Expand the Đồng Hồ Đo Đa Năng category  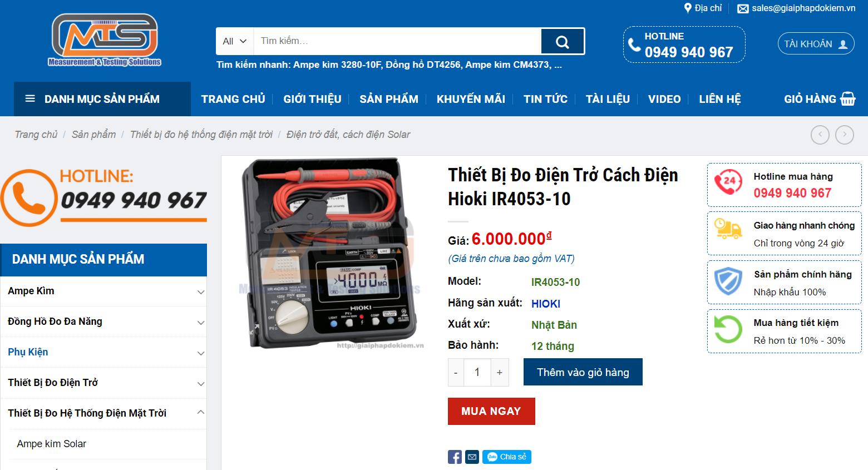(x=201, y=323)
